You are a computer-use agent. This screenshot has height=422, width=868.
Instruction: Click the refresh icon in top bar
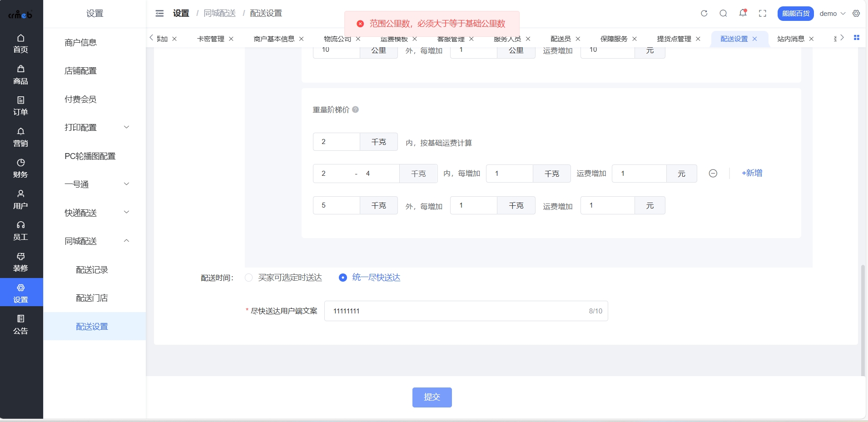pos(704,14)
